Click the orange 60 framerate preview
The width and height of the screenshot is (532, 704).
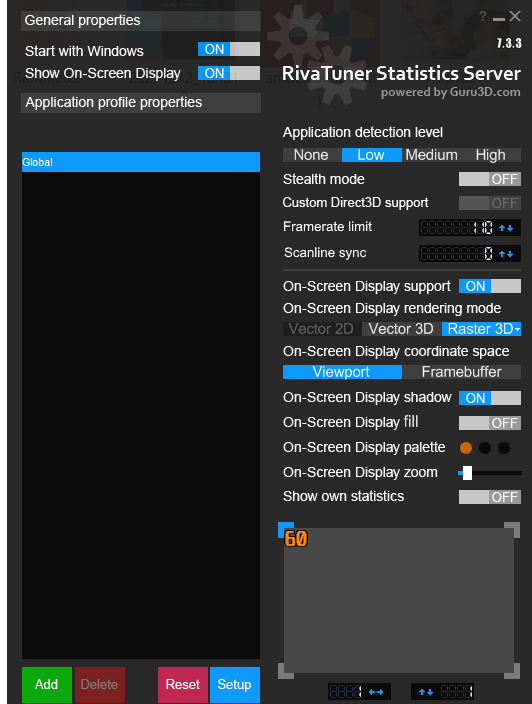[296, 539]
